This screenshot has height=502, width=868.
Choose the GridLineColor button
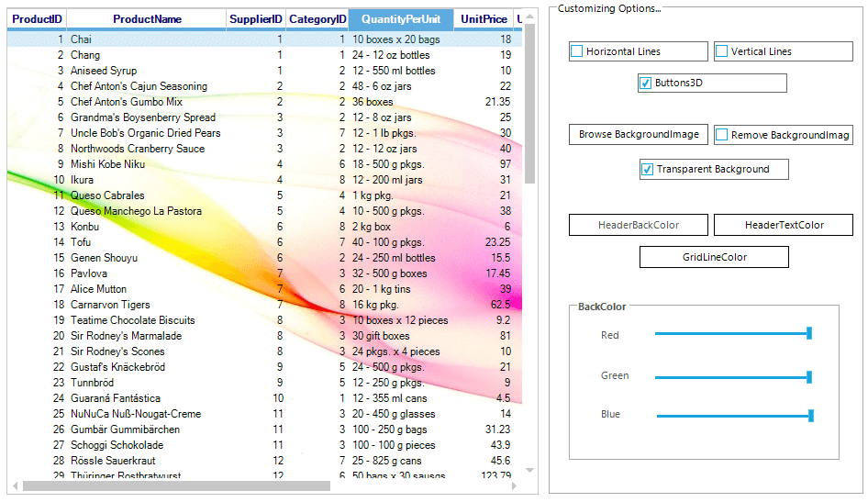pyautogui.click(x=714, y=257)
